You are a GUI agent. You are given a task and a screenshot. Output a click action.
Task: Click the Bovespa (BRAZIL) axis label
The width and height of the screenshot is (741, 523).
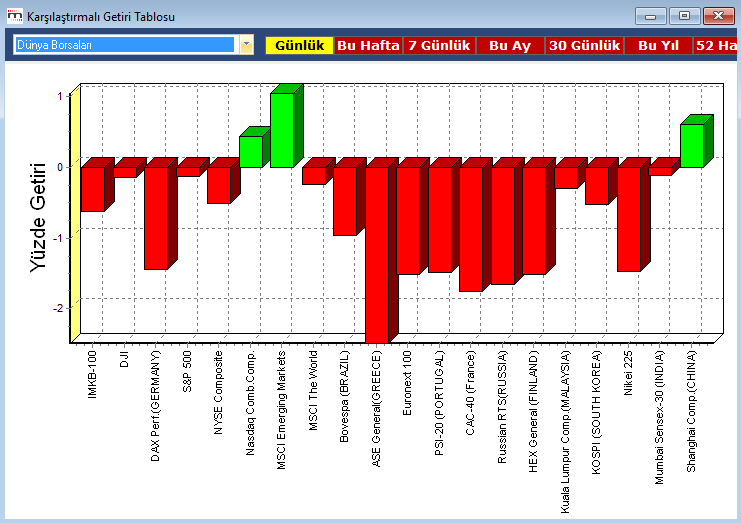point(344,396)
